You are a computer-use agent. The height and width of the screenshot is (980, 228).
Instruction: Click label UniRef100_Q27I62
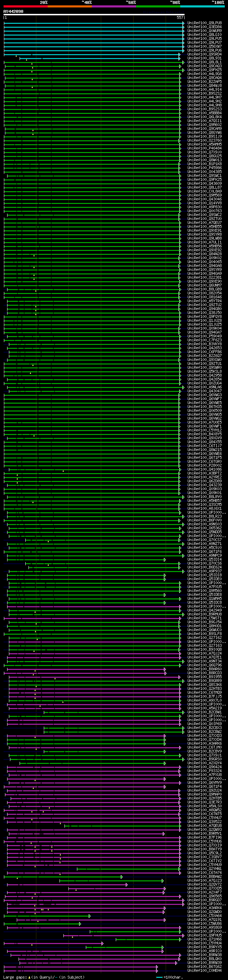pos(204,638)
